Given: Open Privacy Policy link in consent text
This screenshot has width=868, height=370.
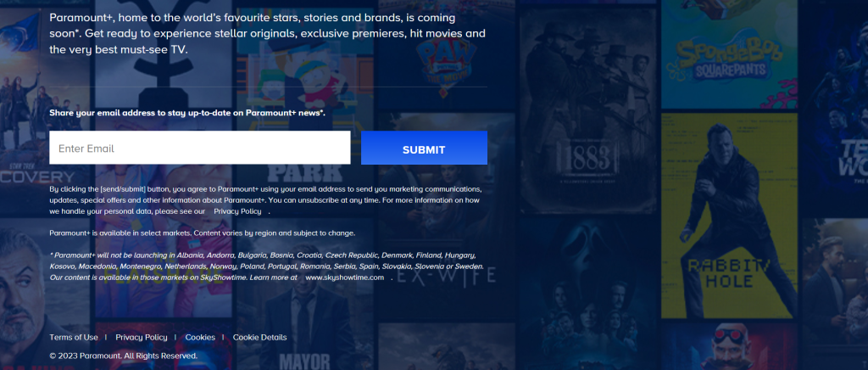Looking at the screenshot, I should (236, 211).
